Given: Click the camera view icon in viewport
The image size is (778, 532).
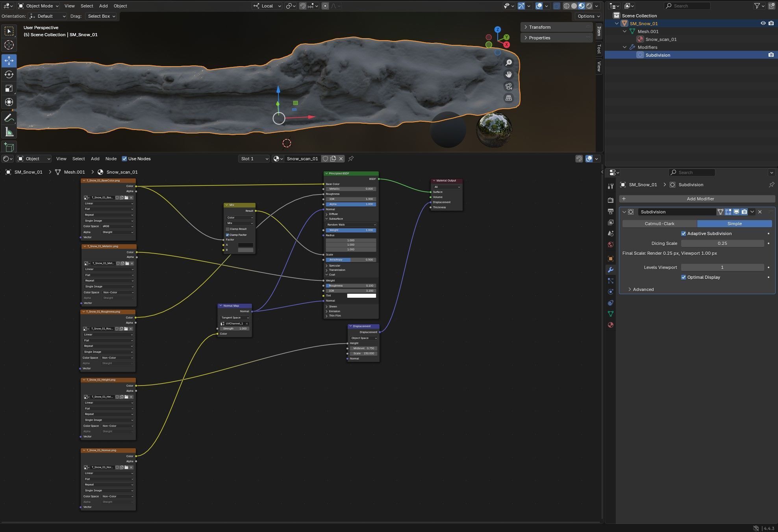Looking at the screenshot, I should tap(509, 86).
